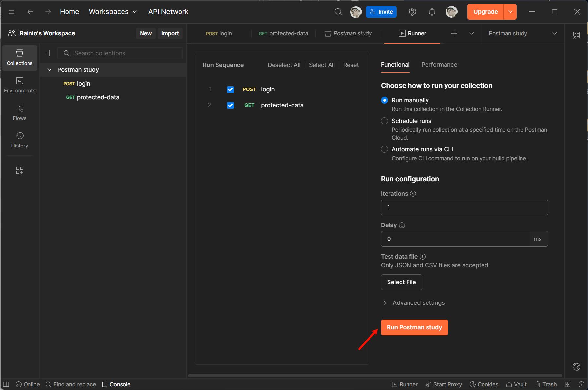Open the user profile avatar next to Upgrade

tap(452, 12)
